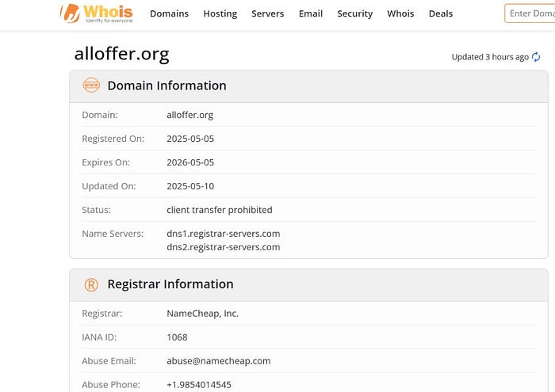Open the Security menu
Screen dimensions: 555x392
click(x=355, y=13)
